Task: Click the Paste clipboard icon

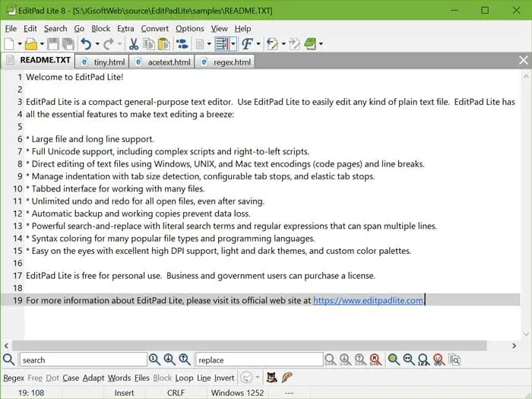Action: [x=164, y=44]
